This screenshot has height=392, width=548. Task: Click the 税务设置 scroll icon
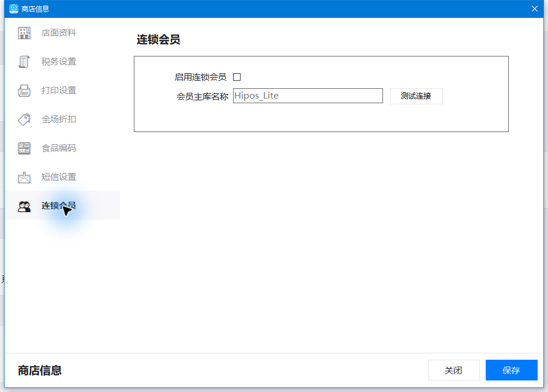[24, 62]
